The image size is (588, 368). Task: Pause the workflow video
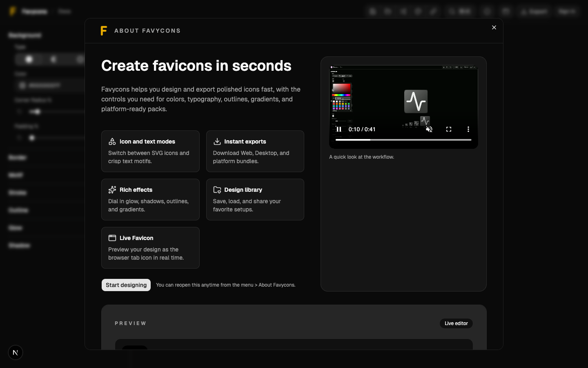coord(339,129)
